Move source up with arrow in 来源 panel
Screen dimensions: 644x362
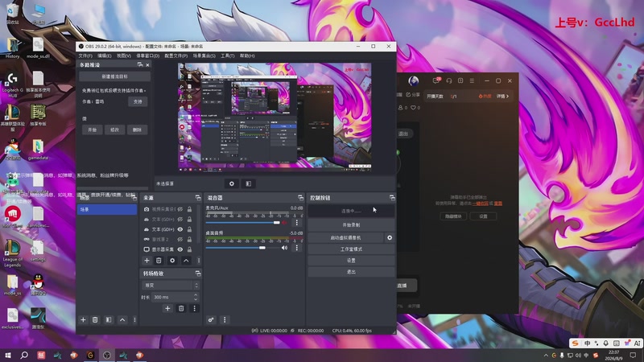[186, 260]
